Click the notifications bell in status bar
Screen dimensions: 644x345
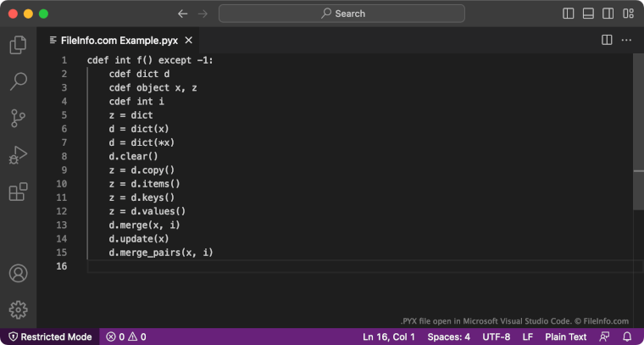coord(627,337)
